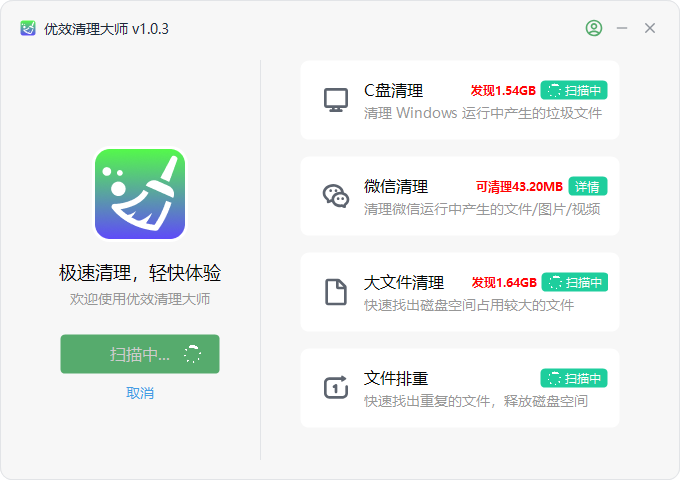Open 详情 for 微信清理
Viewport: 680px width, 480px height.
(x=588, y=186)
